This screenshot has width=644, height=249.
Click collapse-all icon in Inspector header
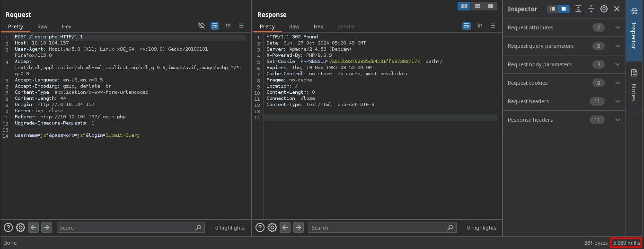(x=591, y=9)
